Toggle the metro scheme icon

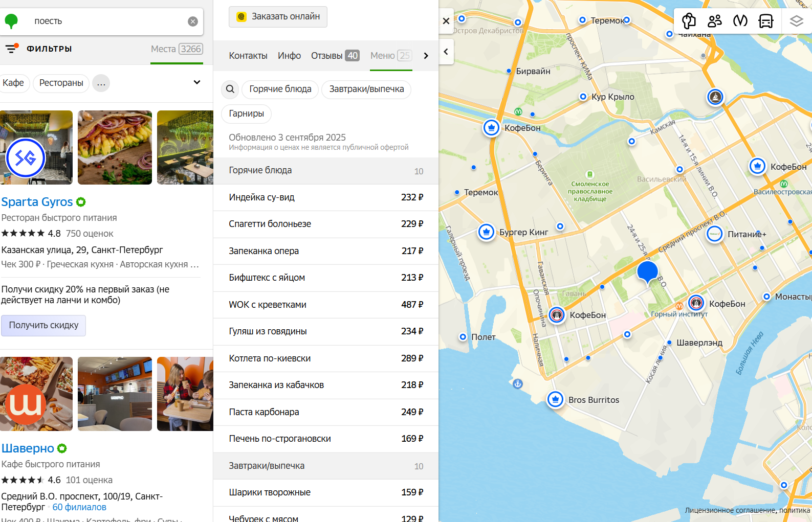pyautogui.click(x=740, y=21)
